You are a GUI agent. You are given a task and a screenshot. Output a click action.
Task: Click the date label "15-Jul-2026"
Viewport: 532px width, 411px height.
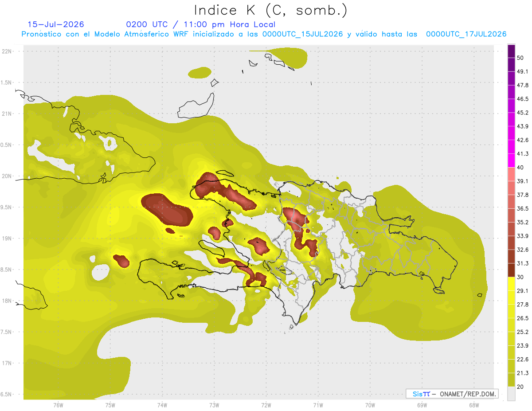tap(56, 24)
